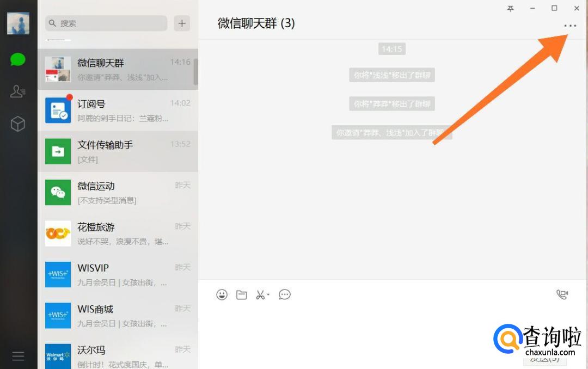588x369 pixels.
Task: Open the profile avatar in the sidebar
Action: pos(18,23)
